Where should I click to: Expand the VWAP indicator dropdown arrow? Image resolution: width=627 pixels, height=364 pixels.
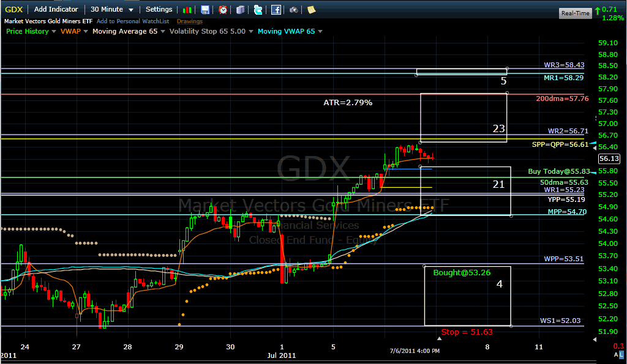pos(86,32)
